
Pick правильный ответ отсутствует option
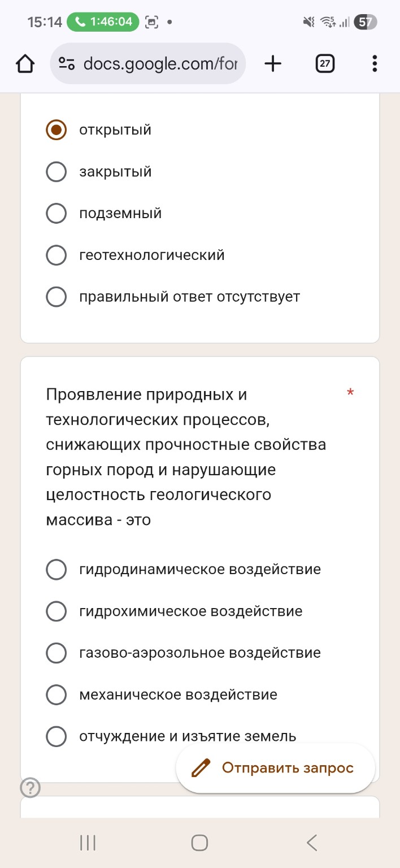pos(56,296)
